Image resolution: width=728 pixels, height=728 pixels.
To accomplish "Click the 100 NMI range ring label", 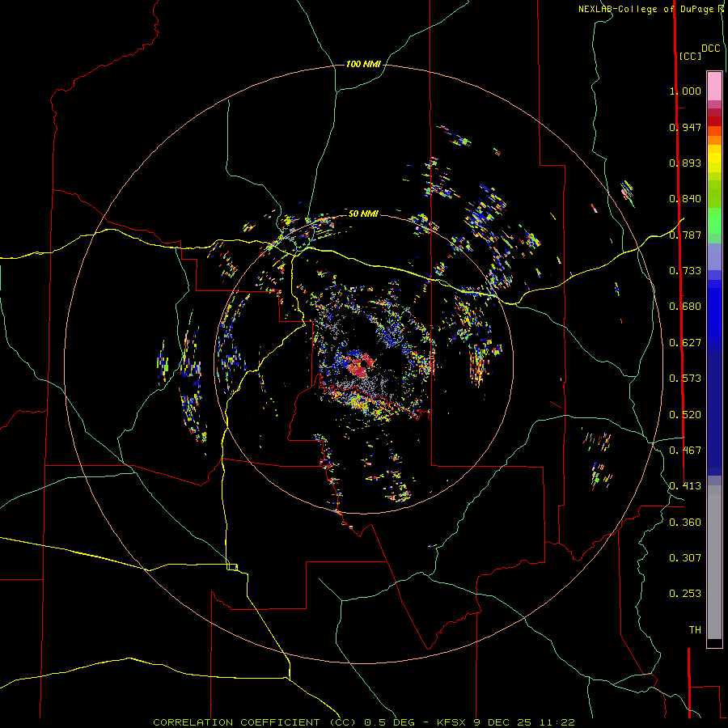I will tap(363, 64).
